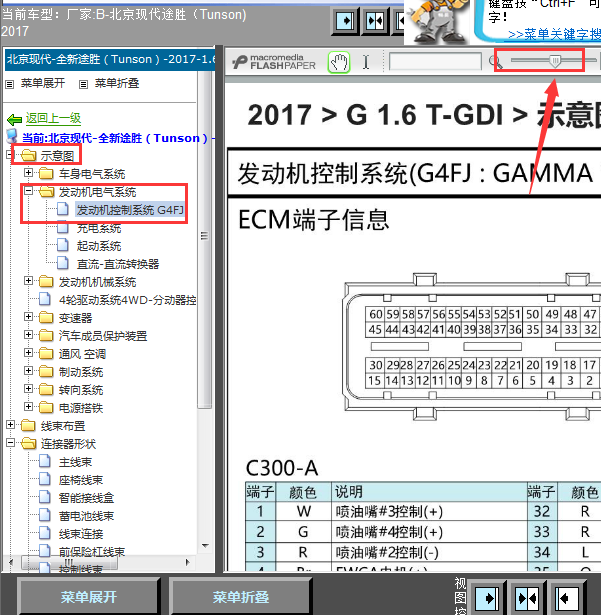The image size is (601, 615).
Task: Click bottom left-arrow view button
Action: tap(566, 598)
